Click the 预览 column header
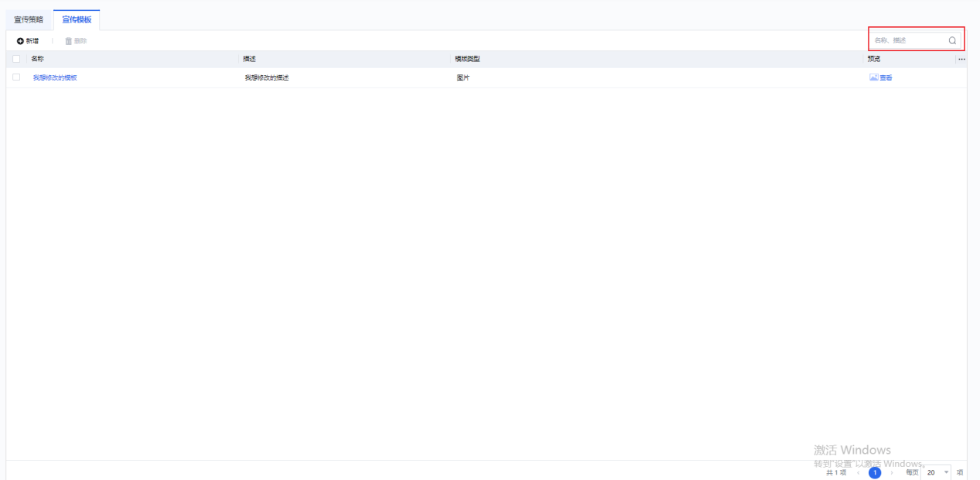The image size is (980, 480). coord(874,59)
